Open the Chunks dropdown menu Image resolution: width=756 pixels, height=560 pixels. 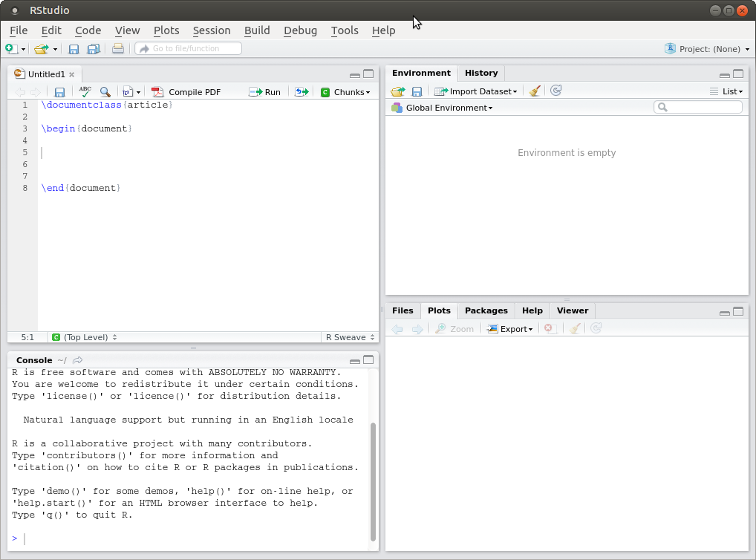[x=345, y=92]
